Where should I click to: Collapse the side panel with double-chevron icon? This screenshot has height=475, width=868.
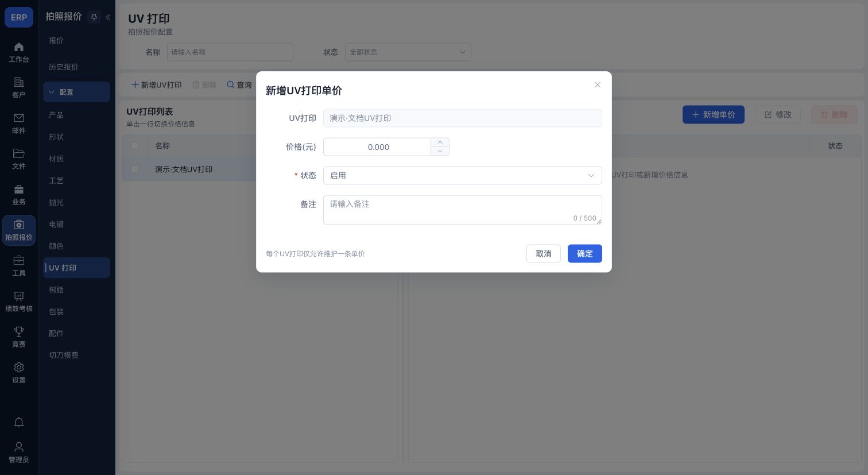click(x=108, y=17)
